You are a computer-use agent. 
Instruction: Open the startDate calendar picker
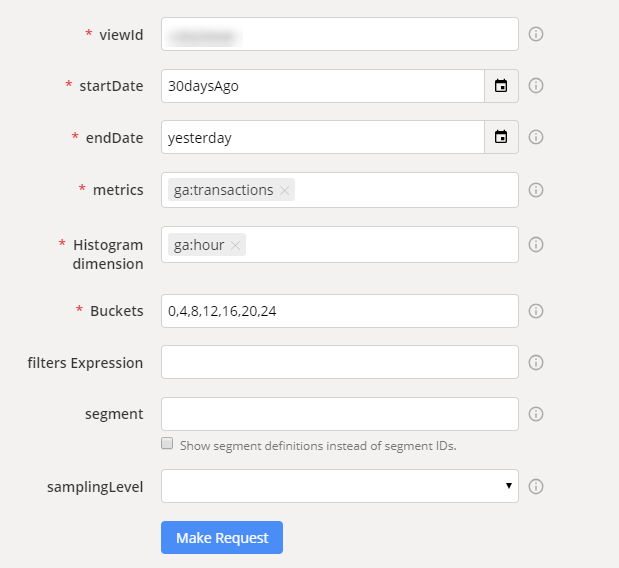point(501,86)
